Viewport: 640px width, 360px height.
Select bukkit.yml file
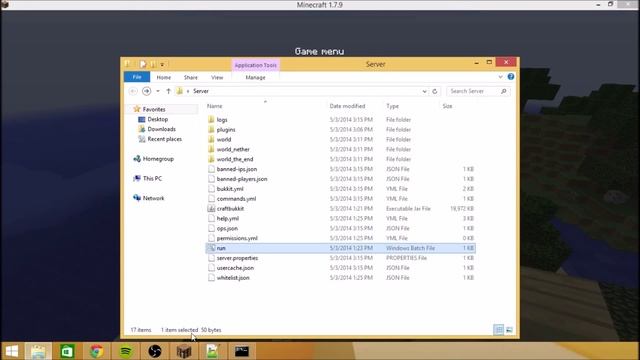[x=230, y=189]
